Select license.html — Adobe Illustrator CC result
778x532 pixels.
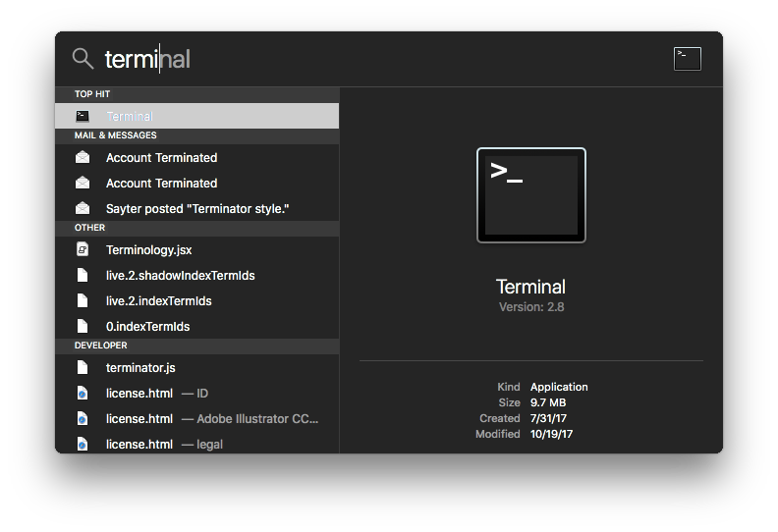[197, 418]
